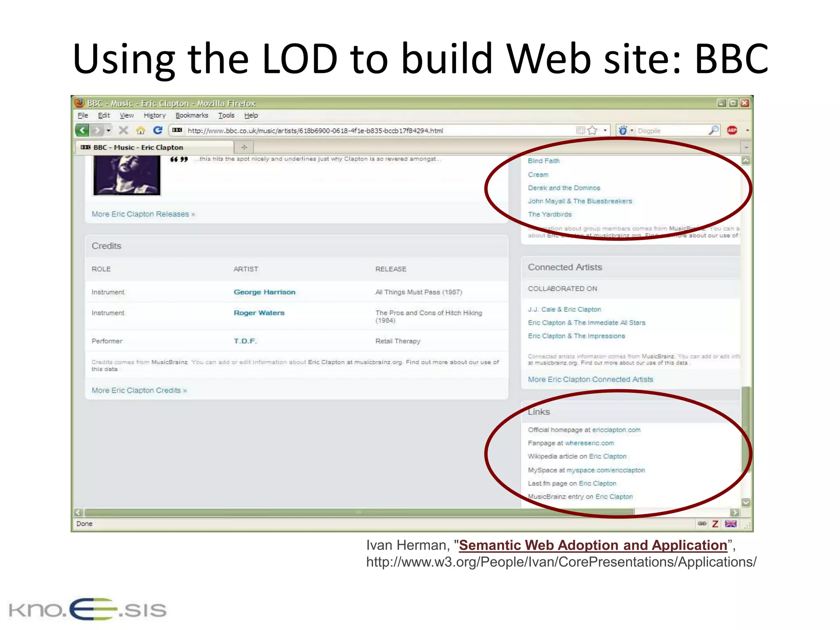Open the ericclapton.com official homepage link
The image size is (840, 630).
(616, 430)
